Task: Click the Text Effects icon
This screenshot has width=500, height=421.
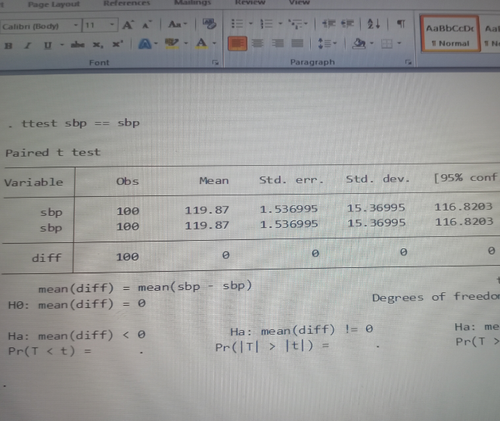Action: (x=145, y=44)
